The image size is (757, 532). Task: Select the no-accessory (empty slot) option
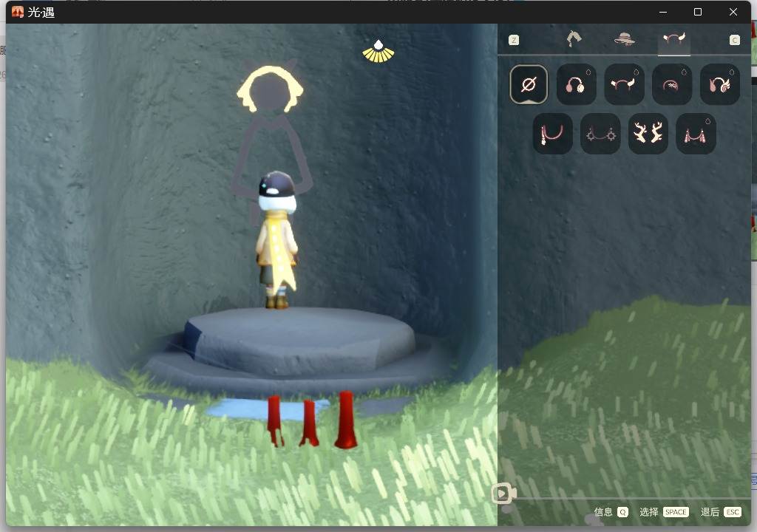(x=528, y=84)
